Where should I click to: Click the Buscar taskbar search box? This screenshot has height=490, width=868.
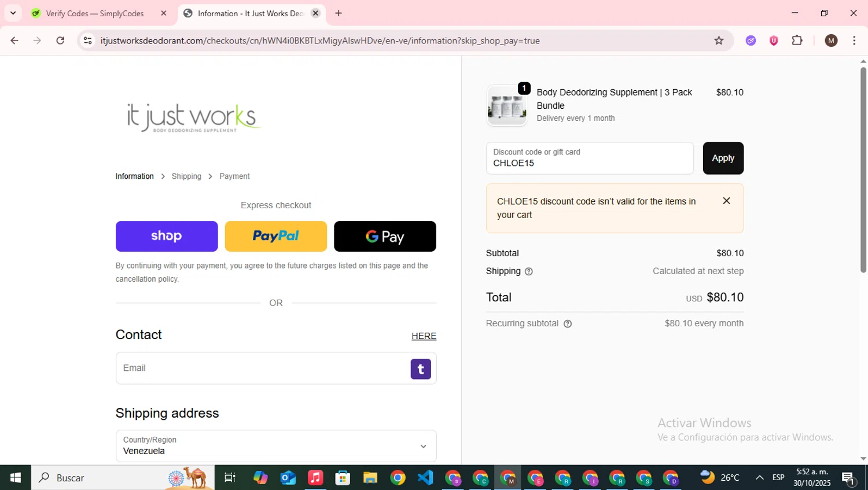point(123,478)
